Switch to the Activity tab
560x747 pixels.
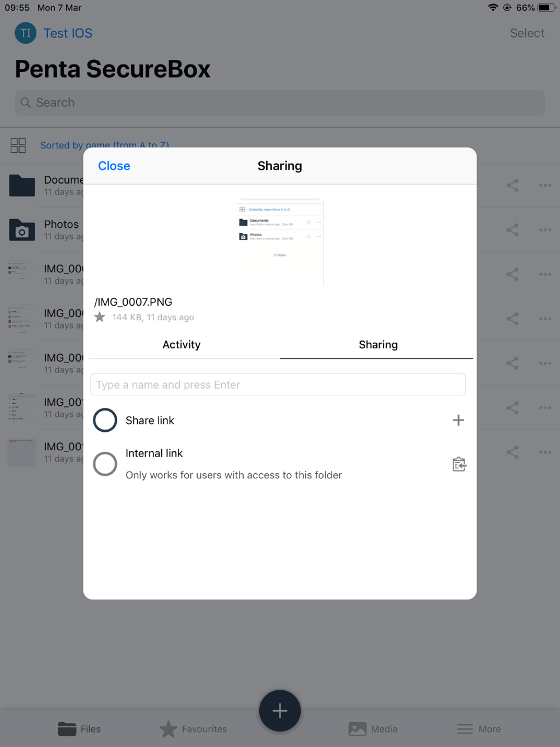point(181,344)
